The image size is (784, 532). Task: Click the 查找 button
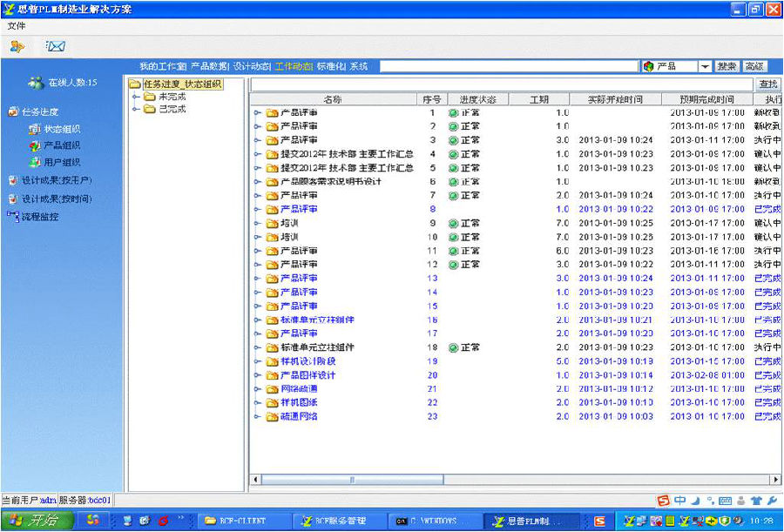pyautogui.click(x=767, y=84)
